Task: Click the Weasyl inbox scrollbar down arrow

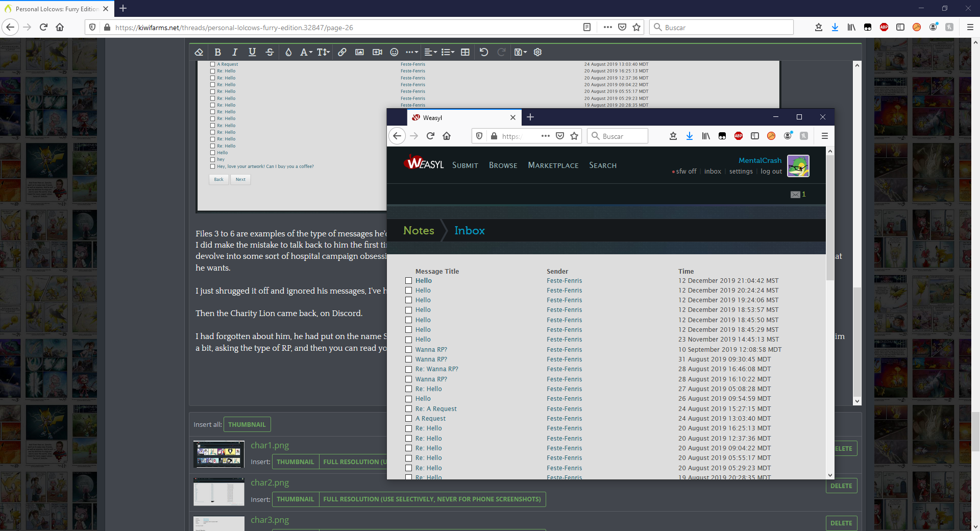Action: 830,475
